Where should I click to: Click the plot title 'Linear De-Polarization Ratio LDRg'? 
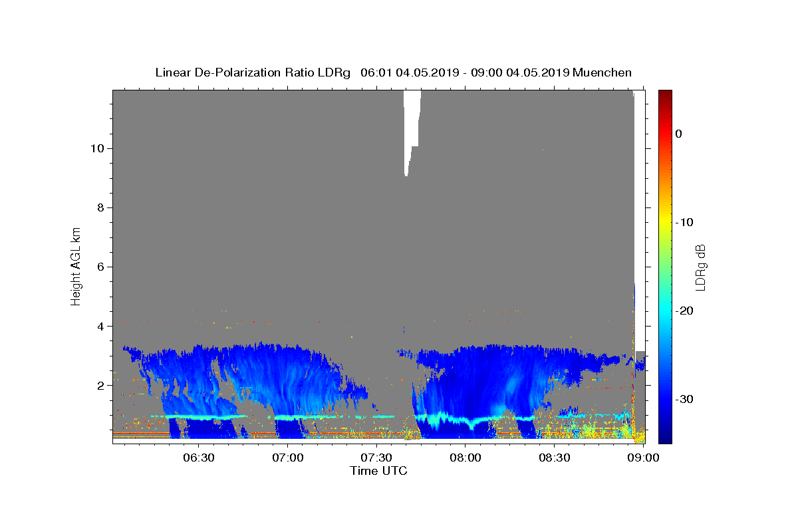click(253, 72)
